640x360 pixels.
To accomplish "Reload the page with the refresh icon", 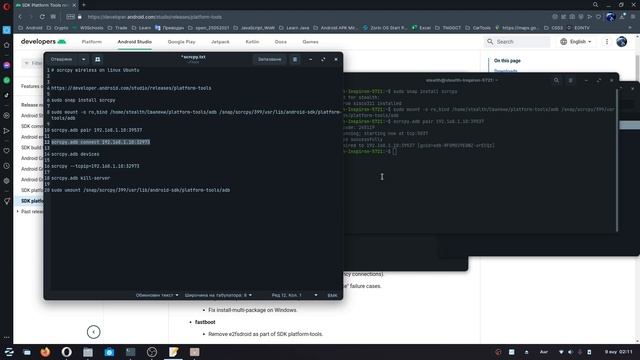I will [x=42, y=17].
